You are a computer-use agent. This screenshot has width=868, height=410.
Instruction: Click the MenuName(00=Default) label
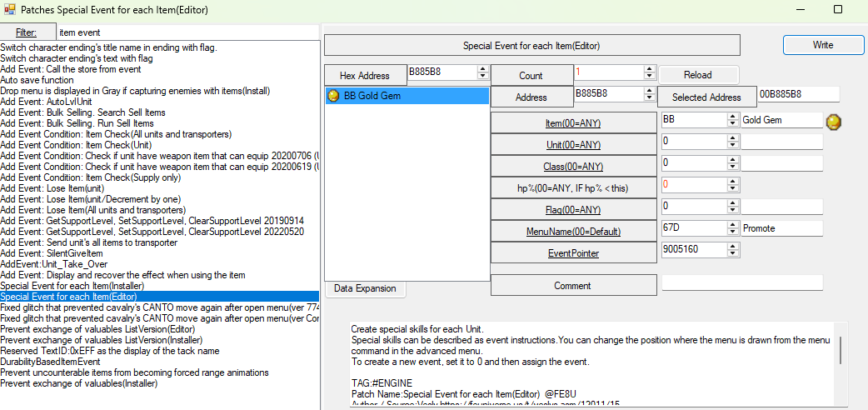point(574,231)
